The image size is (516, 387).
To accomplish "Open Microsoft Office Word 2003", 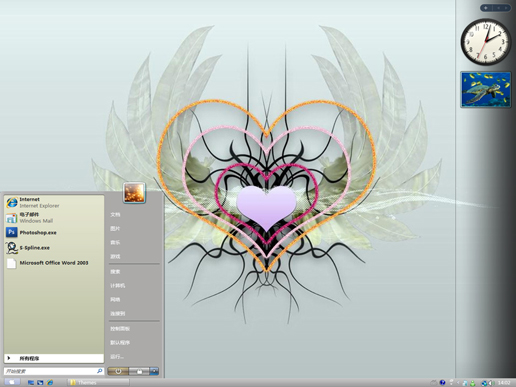I will coord(54,263).
